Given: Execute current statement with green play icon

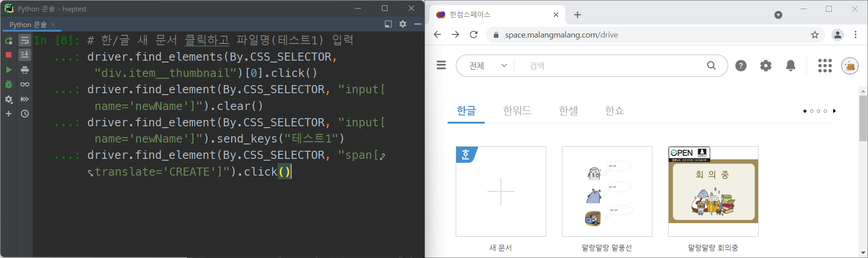Looking at the screenshot, I should tap(9, 70).
